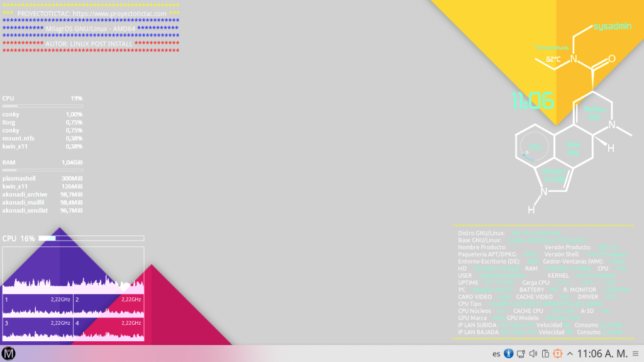Click the orange updates notifier icon

tap(557, 353)
